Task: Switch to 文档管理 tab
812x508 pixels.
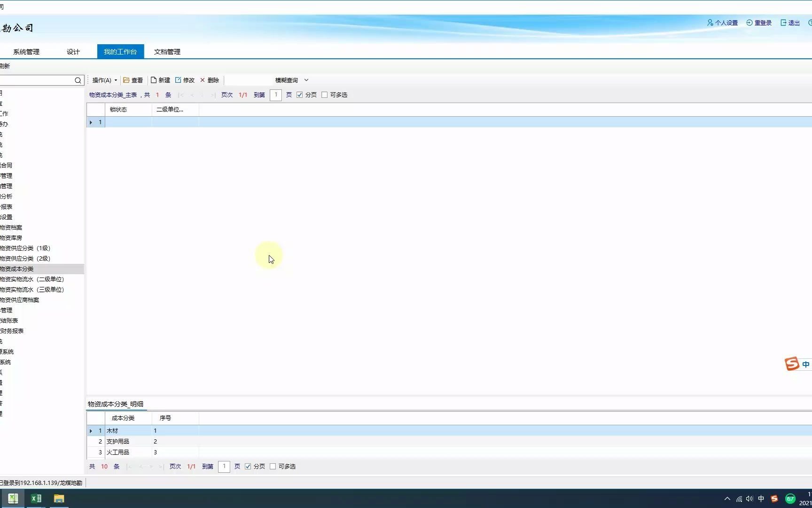Action: (167, 52)
